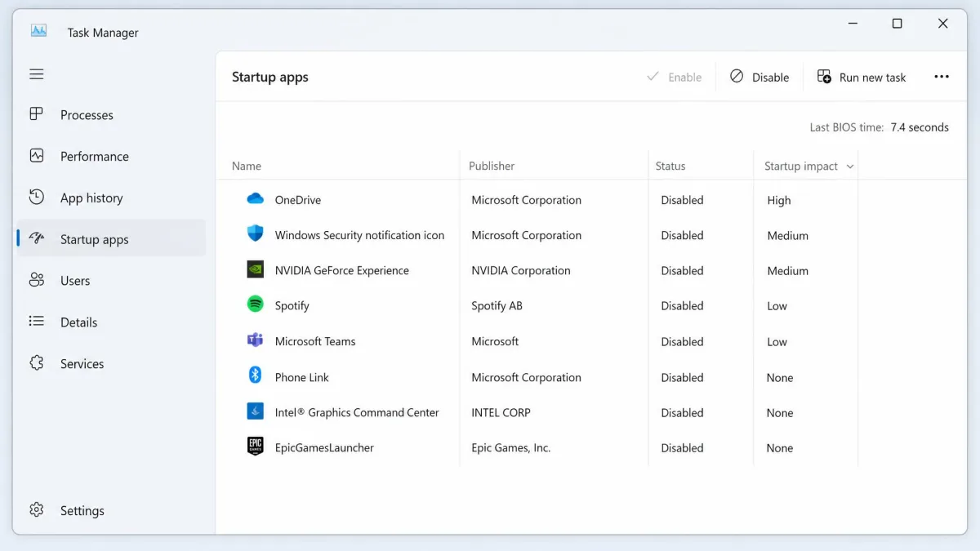
Task: Click the greyed Enable button text
Action: coord(684,78)
